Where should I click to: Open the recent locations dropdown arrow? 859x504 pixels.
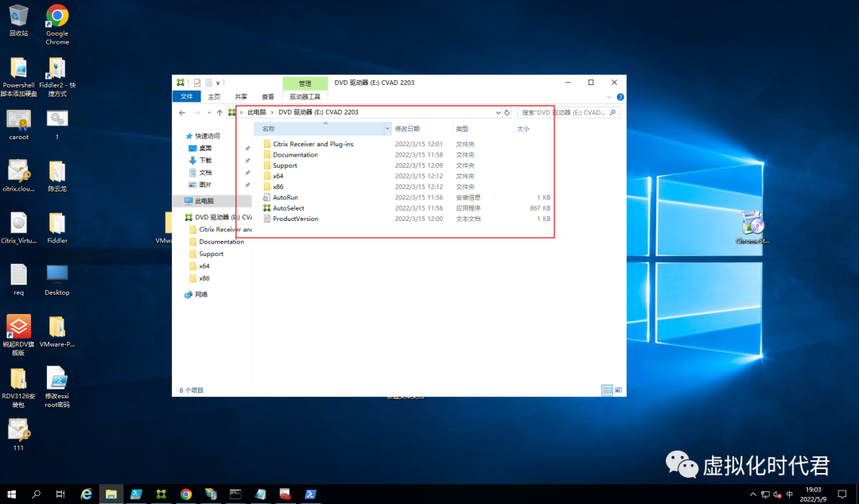208,112
